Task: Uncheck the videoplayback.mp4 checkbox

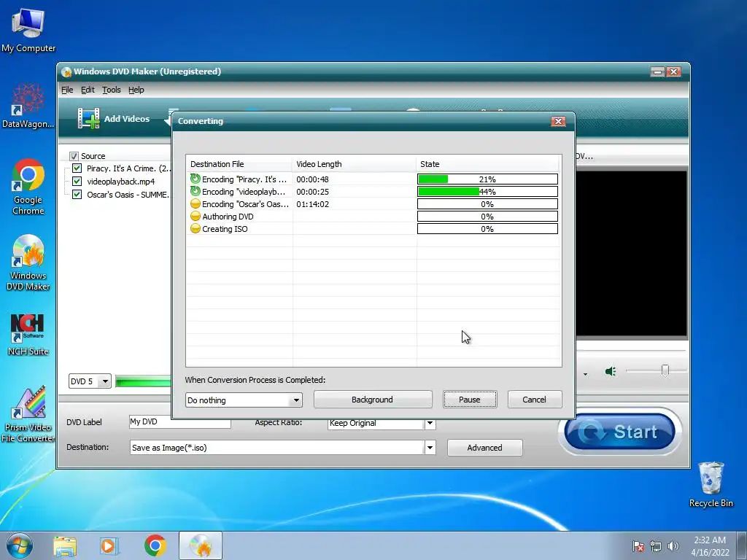Action: tap(77, 182)
